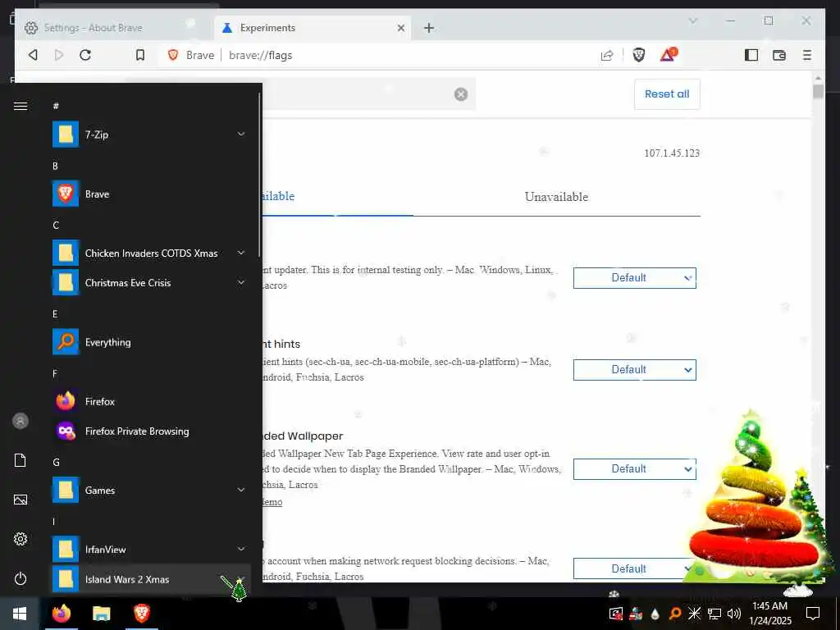The image size is (840, 630).
Task: Open Firefox from the taskbar
Action: pyautogui.click(x=62, y=614)
